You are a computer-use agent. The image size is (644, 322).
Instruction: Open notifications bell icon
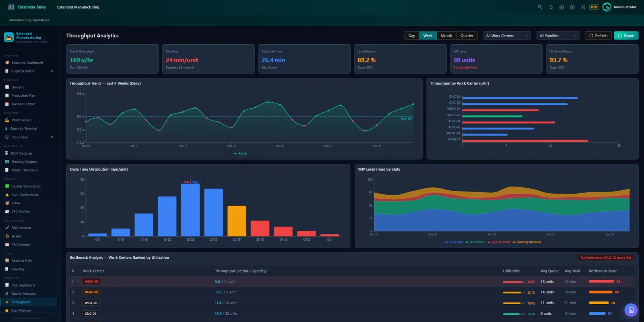click(x=551, y=7)
